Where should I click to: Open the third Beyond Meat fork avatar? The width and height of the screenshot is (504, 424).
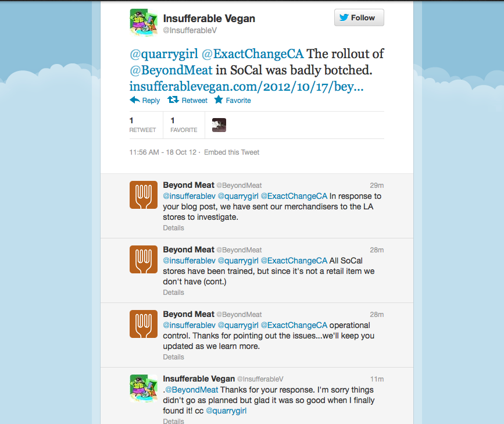tap(144, 324)
